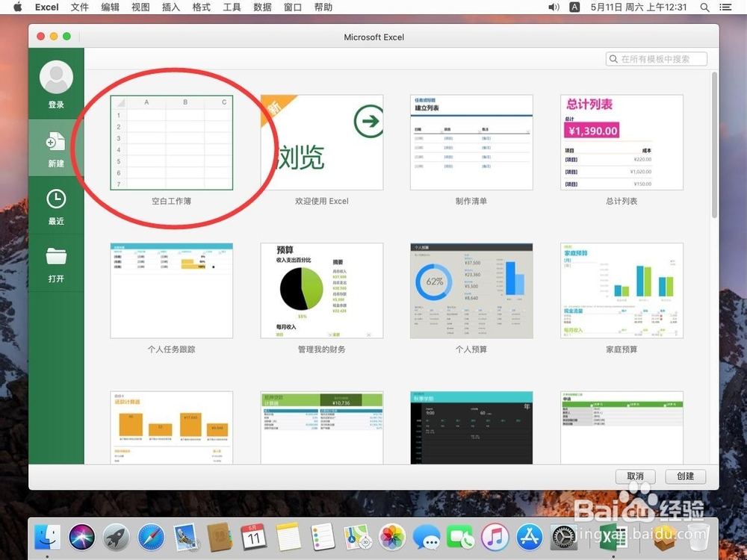Click the Excel icon in the Dock

(x=613, y=537)
